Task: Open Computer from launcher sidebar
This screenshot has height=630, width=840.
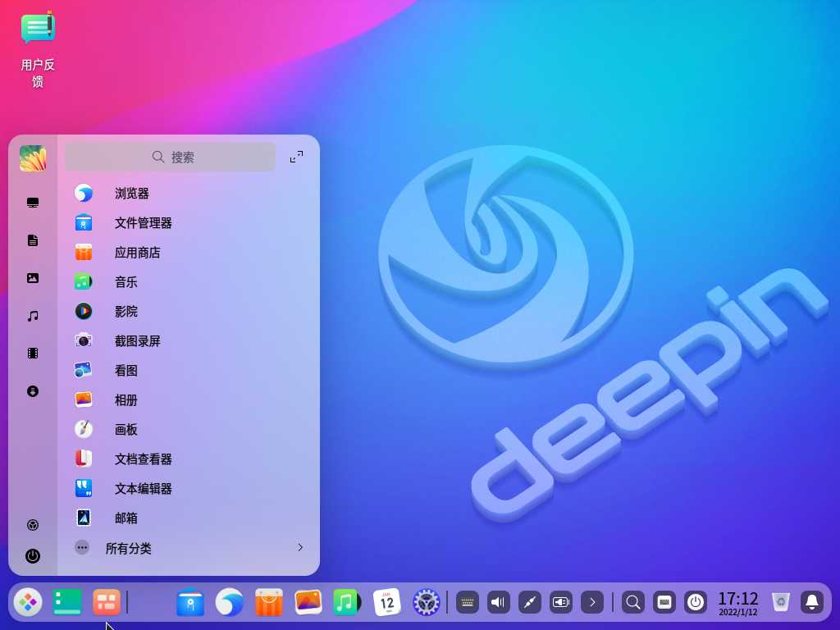Action: (x=33, y=203)
